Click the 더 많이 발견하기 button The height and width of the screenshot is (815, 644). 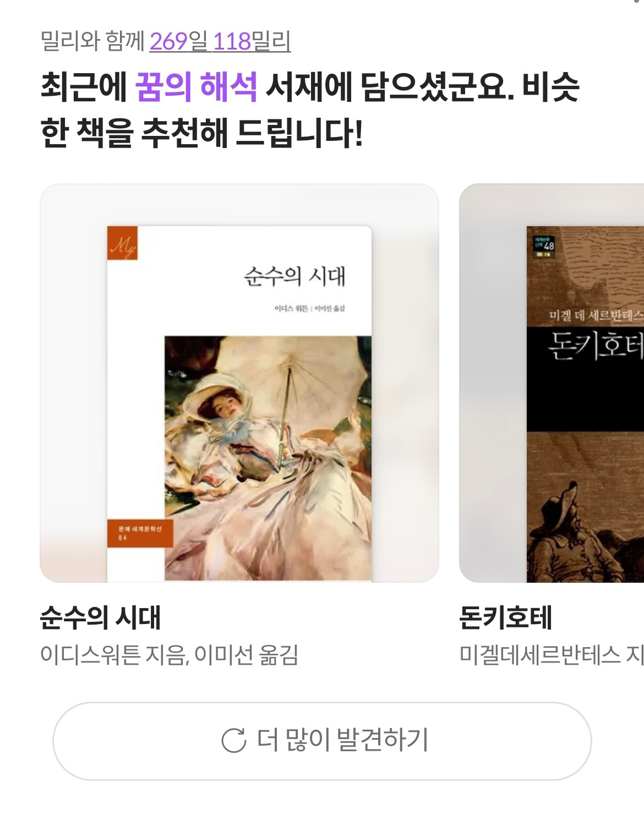click(322, 741)
